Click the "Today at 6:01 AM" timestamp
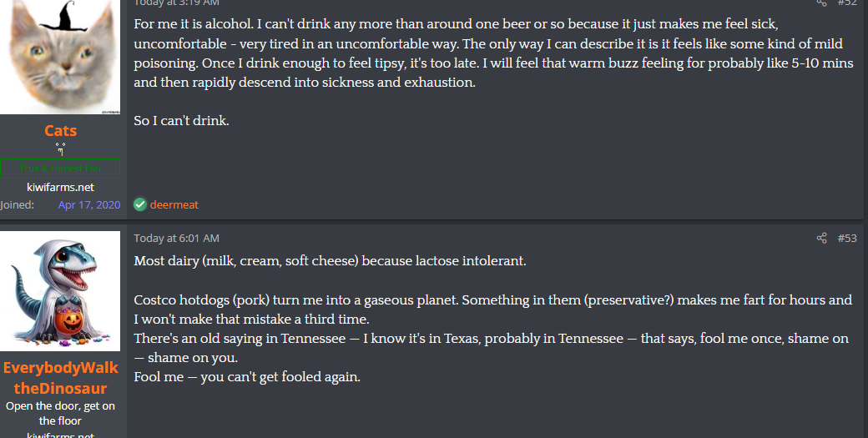This screenshot has width=868, height=438. click(x=177, y=239)
